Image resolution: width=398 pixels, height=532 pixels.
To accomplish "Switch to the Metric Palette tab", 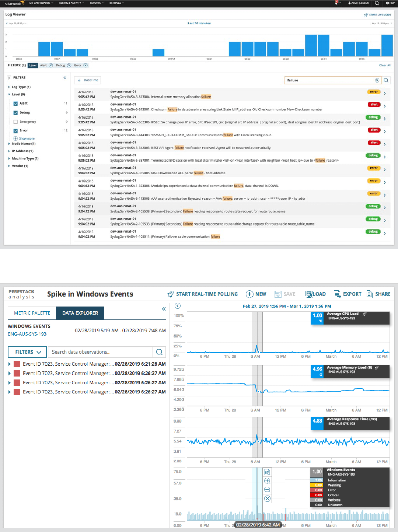I will [32, 313].
